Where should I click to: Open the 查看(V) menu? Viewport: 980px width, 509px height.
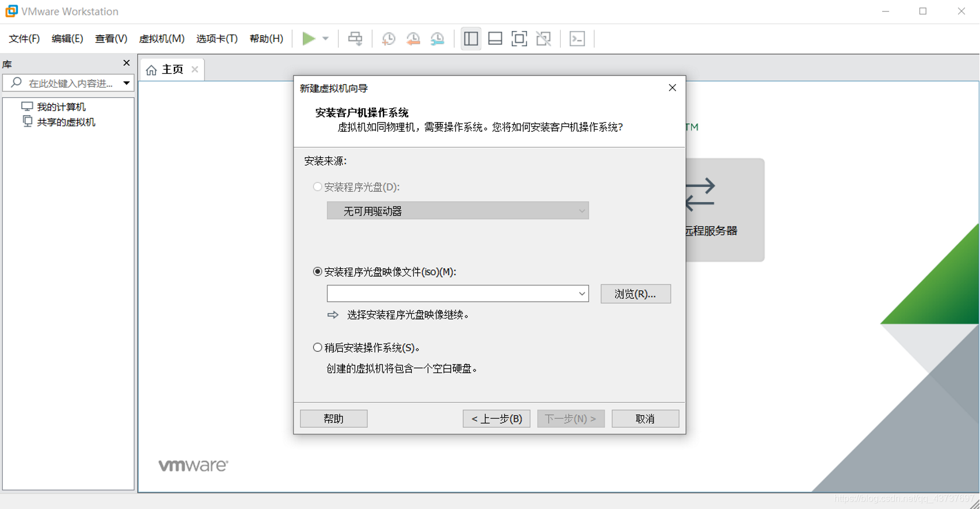tap(111, 39)
